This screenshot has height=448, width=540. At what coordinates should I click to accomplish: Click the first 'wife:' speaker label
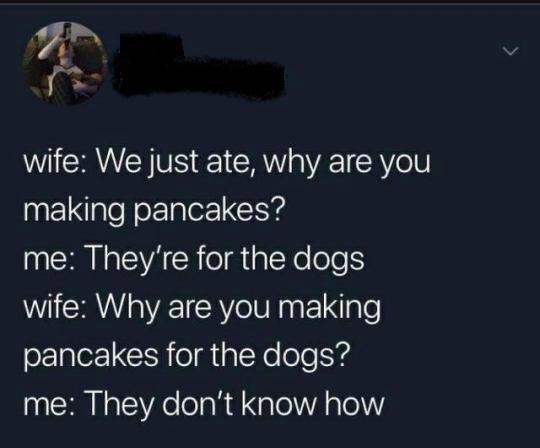[57, 162]
